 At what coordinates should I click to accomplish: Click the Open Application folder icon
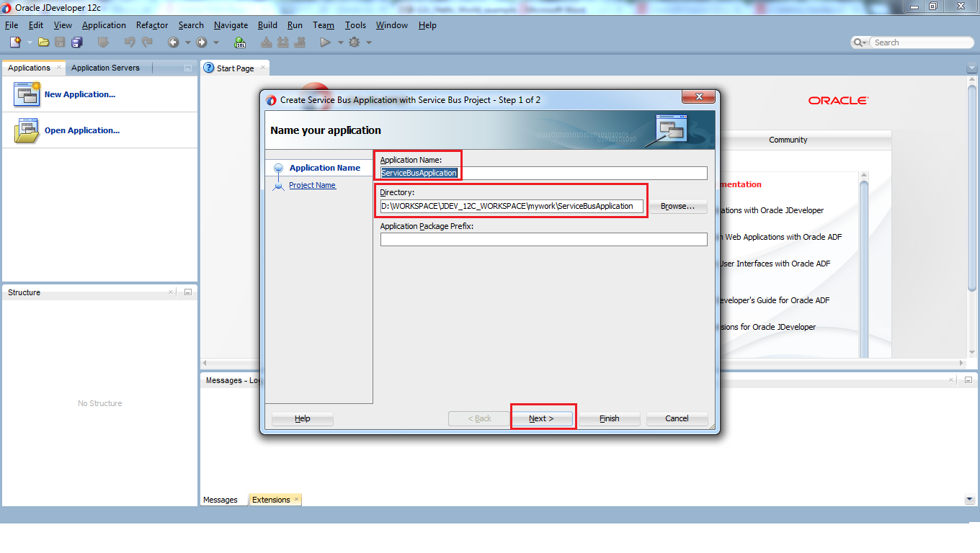pyautogui.click(x=27, y=131)
